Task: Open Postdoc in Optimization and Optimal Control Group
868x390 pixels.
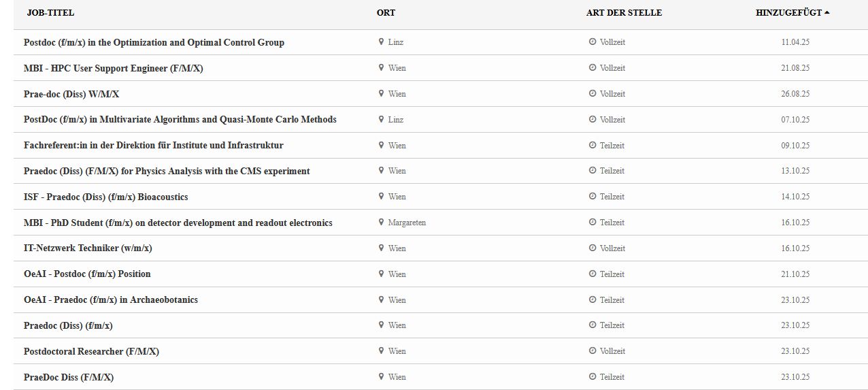Action: click(x=154, y=42)
